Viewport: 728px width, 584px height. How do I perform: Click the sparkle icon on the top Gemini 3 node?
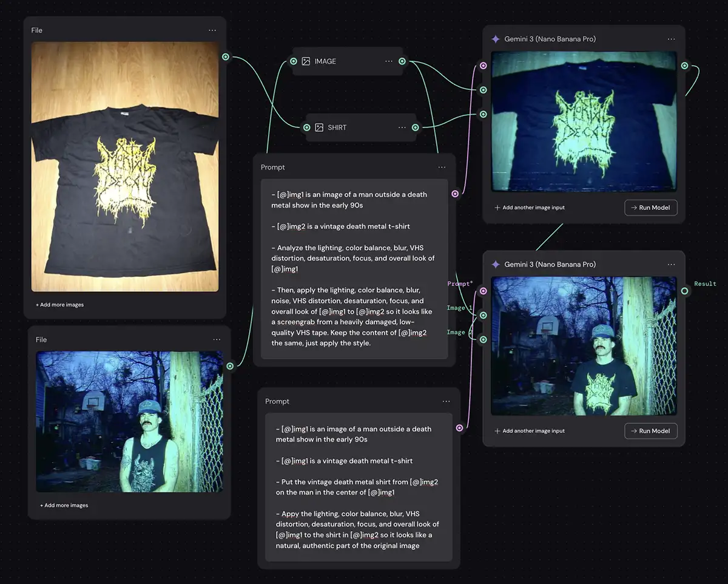click(496, 39)
